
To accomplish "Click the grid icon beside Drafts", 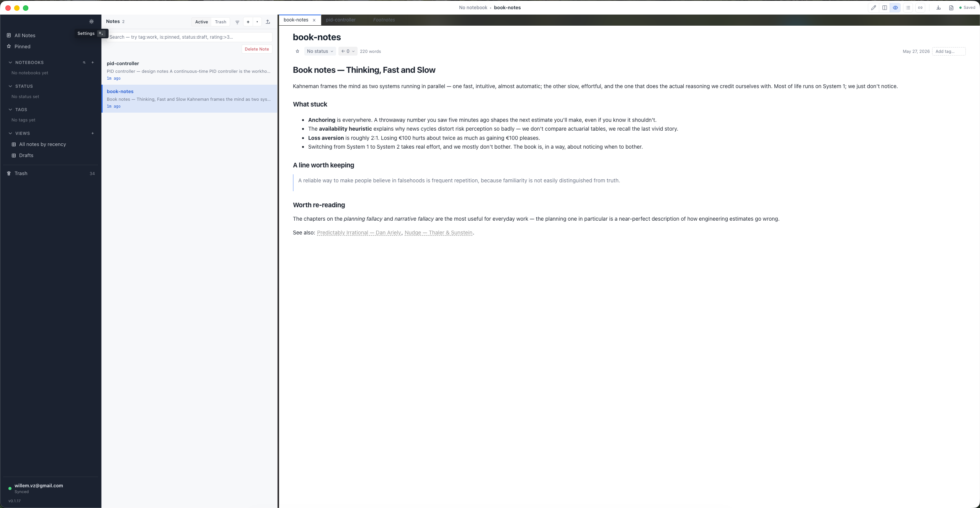I will (14, 156).
